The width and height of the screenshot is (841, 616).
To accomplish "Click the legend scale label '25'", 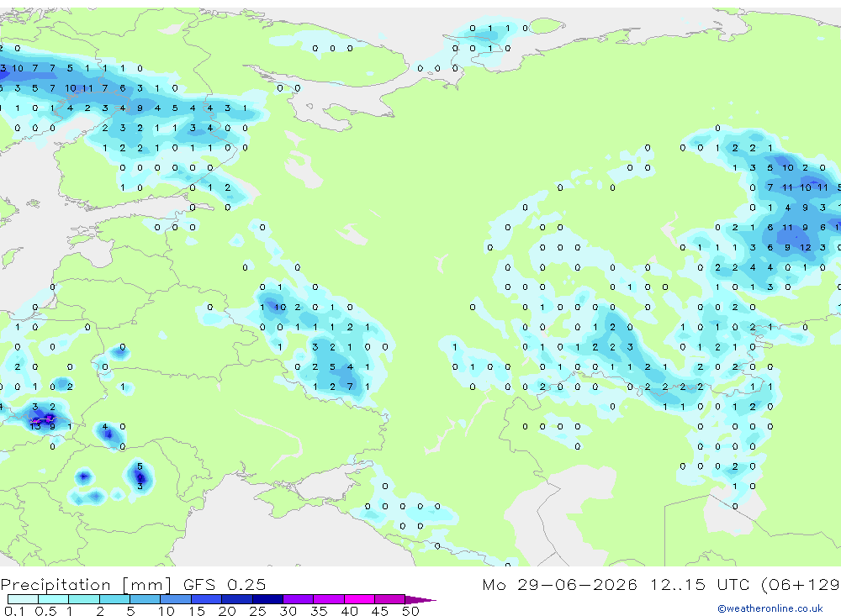I will coord(257,611).
